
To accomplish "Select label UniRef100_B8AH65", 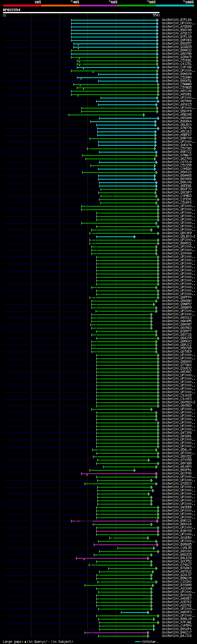I will pos(177,176).
